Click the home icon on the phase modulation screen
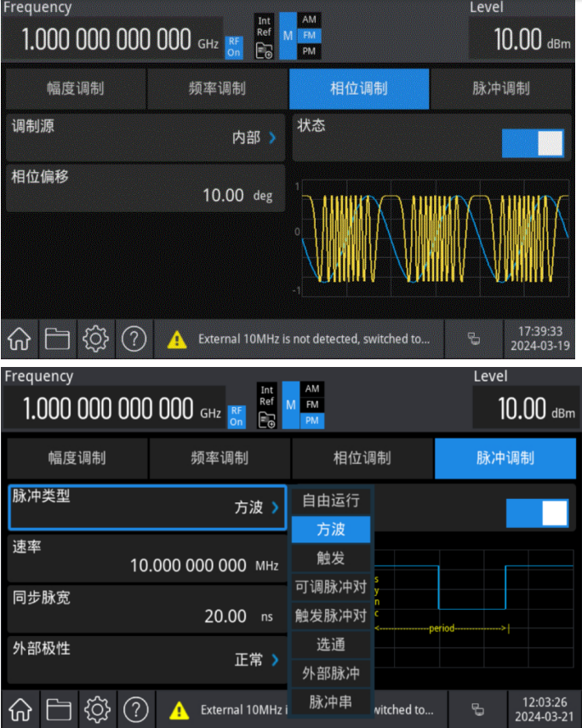 [x=19, y=339]
